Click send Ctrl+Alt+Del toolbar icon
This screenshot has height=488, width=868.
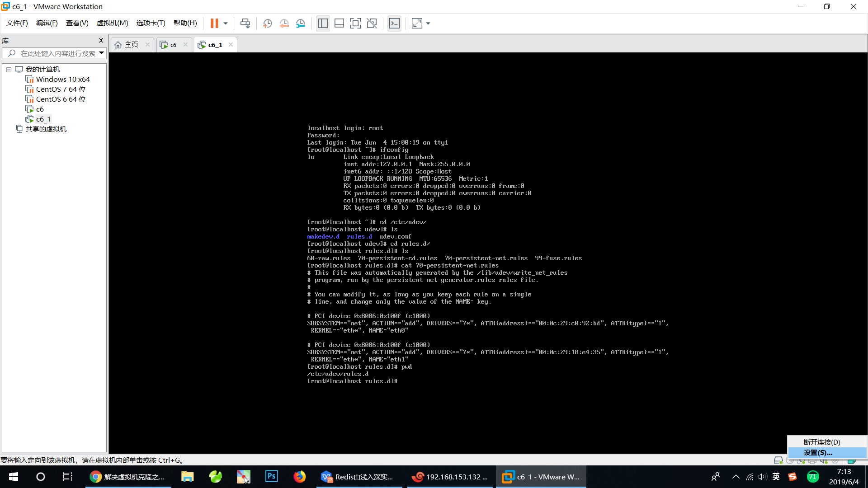coord(245,23)
